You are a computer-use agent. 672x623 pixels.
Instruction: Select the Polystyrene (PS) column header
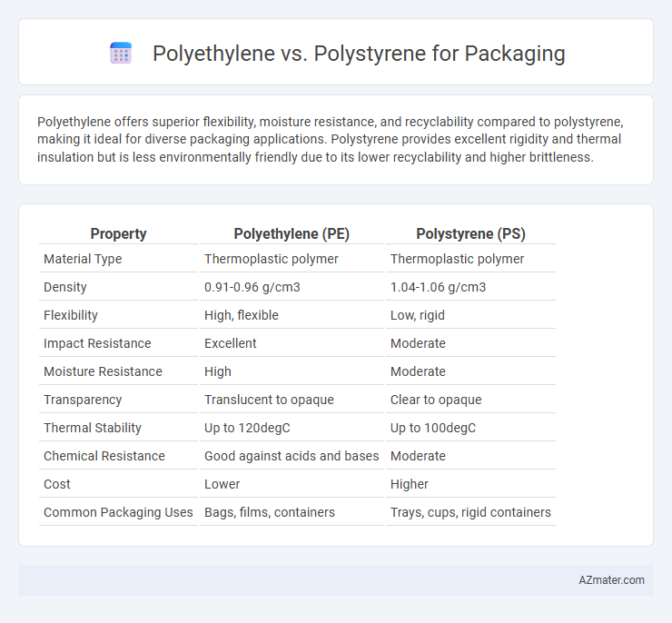(470, 233)
